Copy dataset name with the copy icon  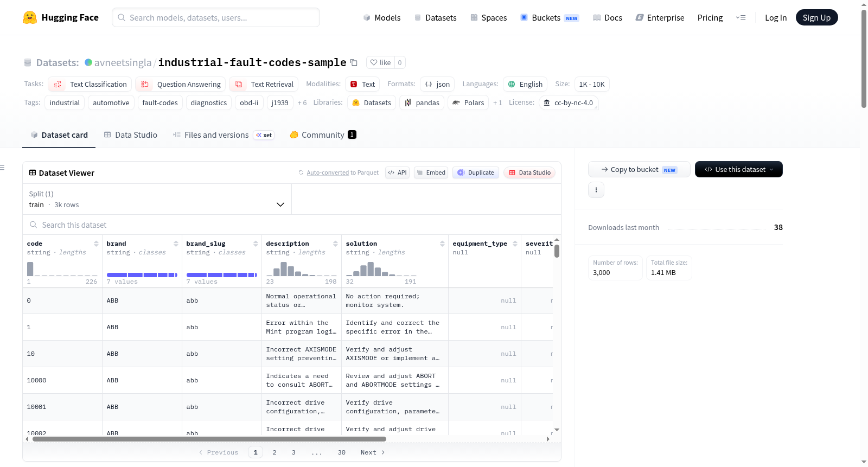[354, 62]
